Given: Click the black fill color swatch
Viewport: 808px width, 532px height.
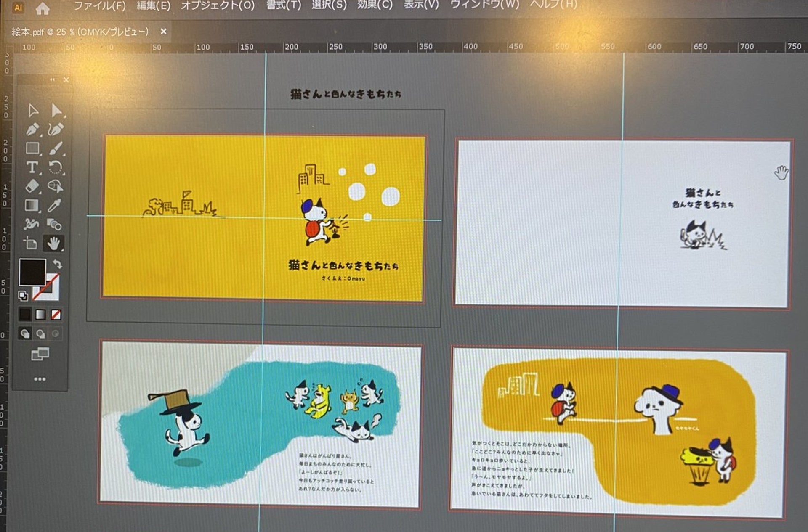Looking at the screenshot, I should (x=32, y=272).
